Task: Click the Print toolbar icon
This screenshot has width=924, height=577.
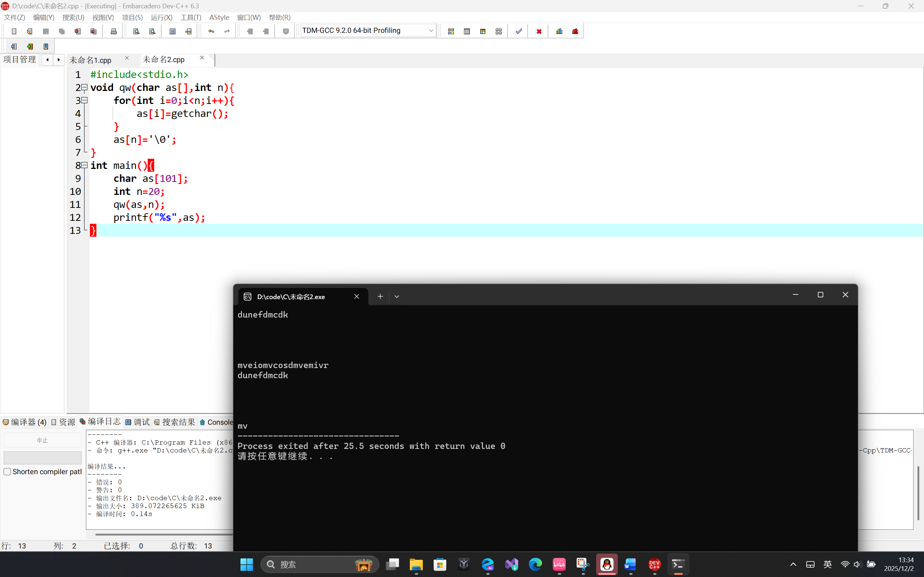Action: (x=113, y=31)
